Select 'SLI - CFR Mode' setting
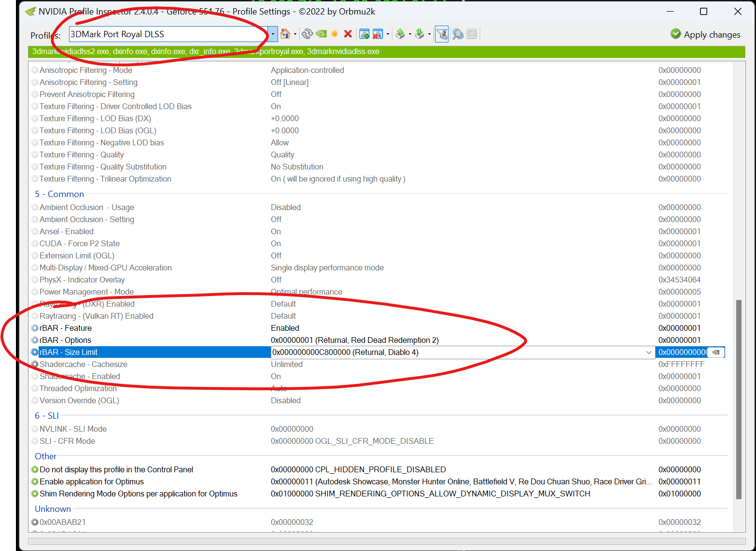756x551 pixels. pos(67,441)
